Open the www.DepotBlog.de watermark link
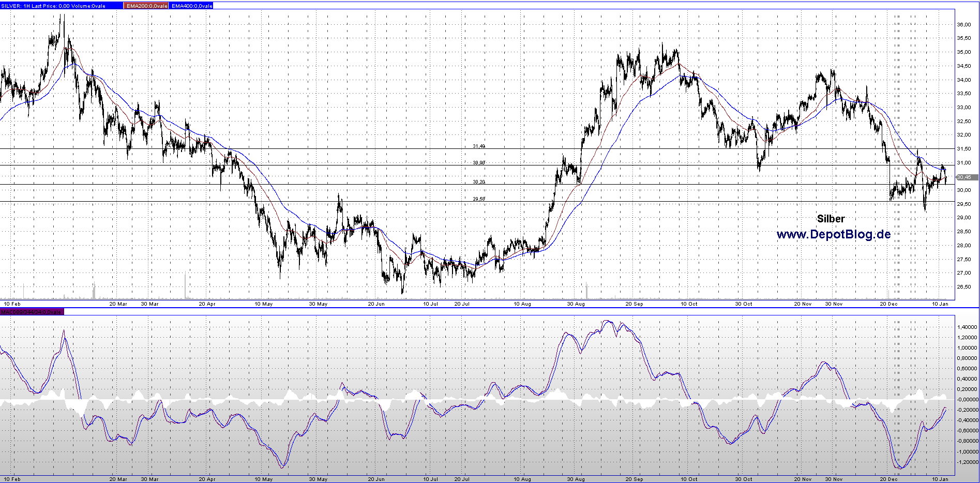 click(834, 234)
